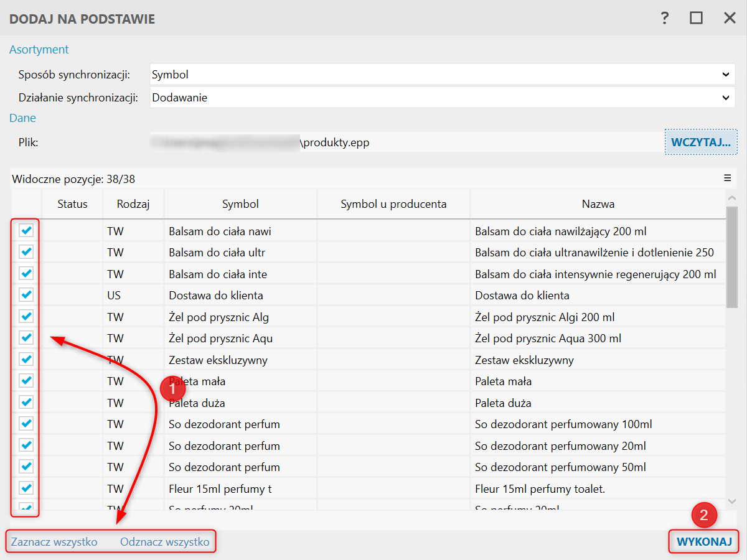
Task: Uncheck the Fleur 15ml perfumy row checkbox
Action: point(26,488)
